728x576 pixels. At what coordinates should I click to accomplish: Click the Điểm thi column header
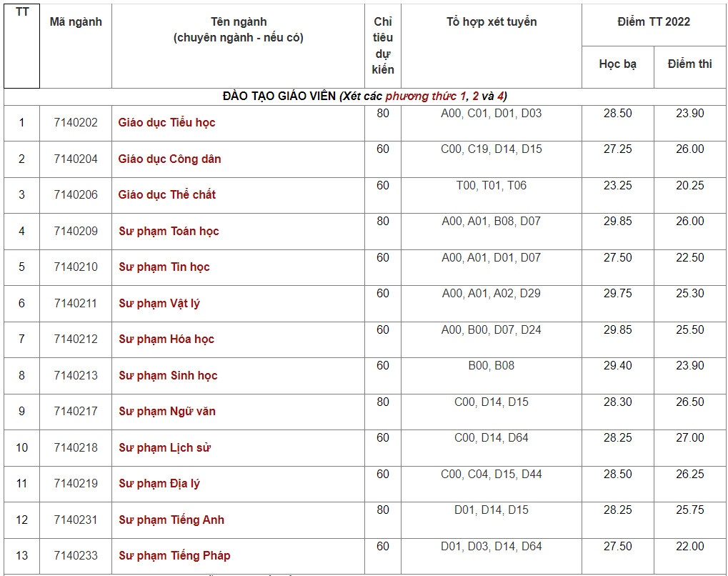(689, 64)
